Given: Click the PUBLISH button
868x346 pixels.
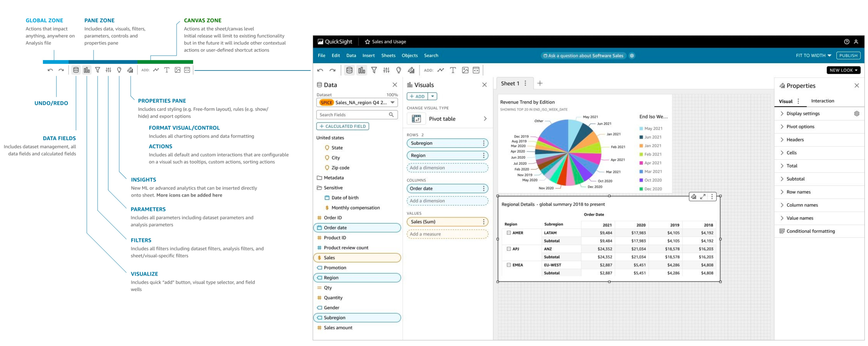Looking at the screenshot, I should coord(848,56).
